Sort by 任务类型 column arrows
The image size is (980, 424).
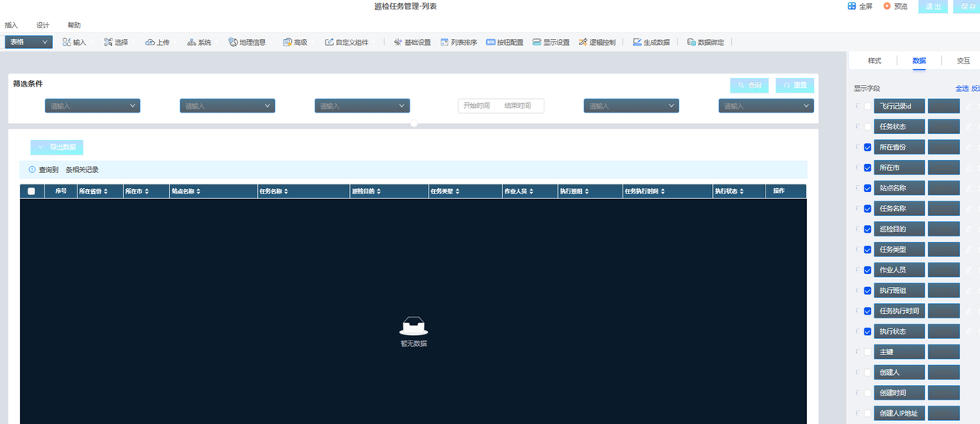[x=457, y=191]
